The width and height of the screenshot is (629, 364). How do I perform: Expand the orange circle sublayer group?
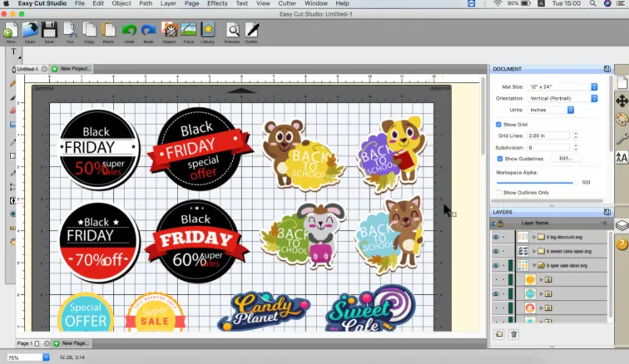(541, 280)
